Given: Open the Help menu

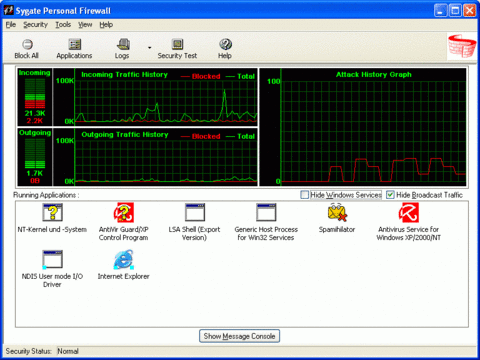Looking at the screenshot, I should pyautogui.click(x=106, y=25).
